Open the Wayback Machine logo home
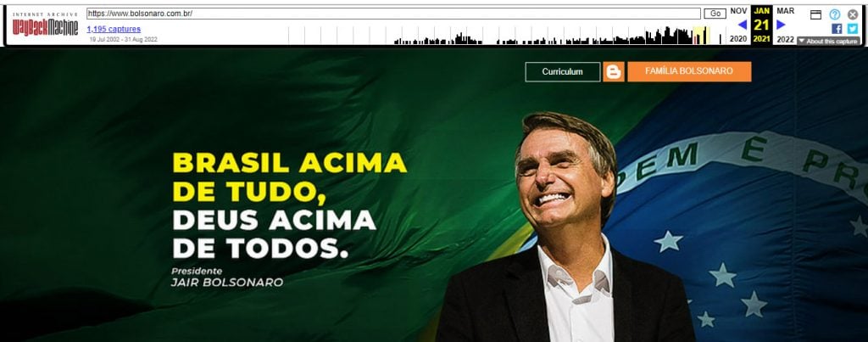 pos(46,25)
